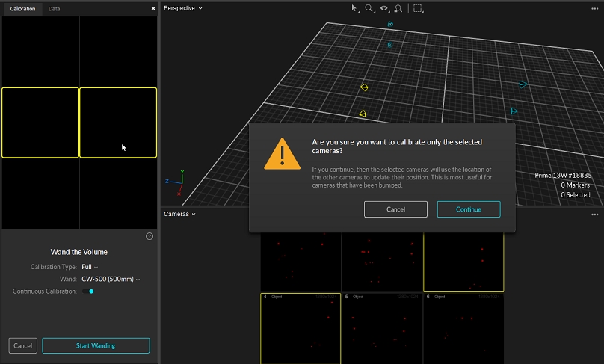
Task: Click the calibration help question icon
Action: tap(149, 236)
